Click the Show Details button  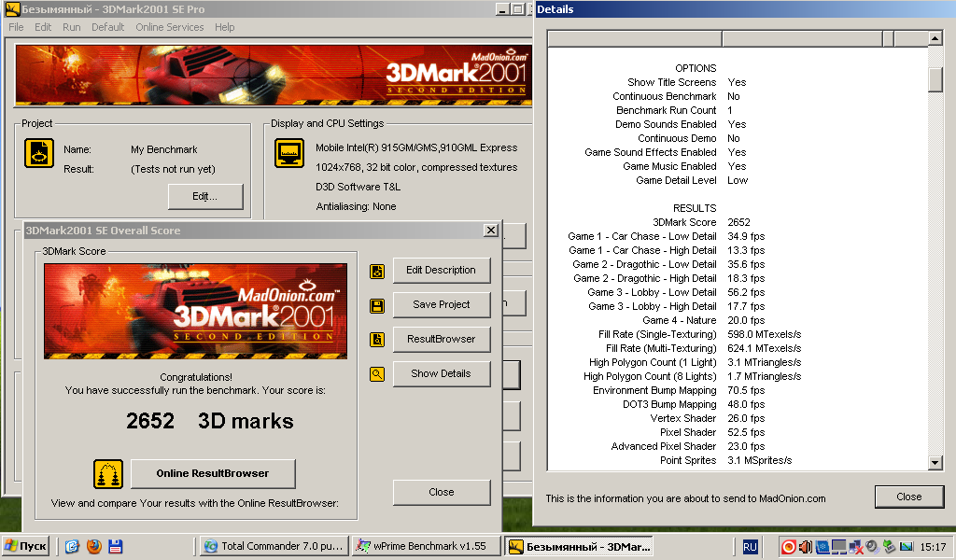click(442, 373)
